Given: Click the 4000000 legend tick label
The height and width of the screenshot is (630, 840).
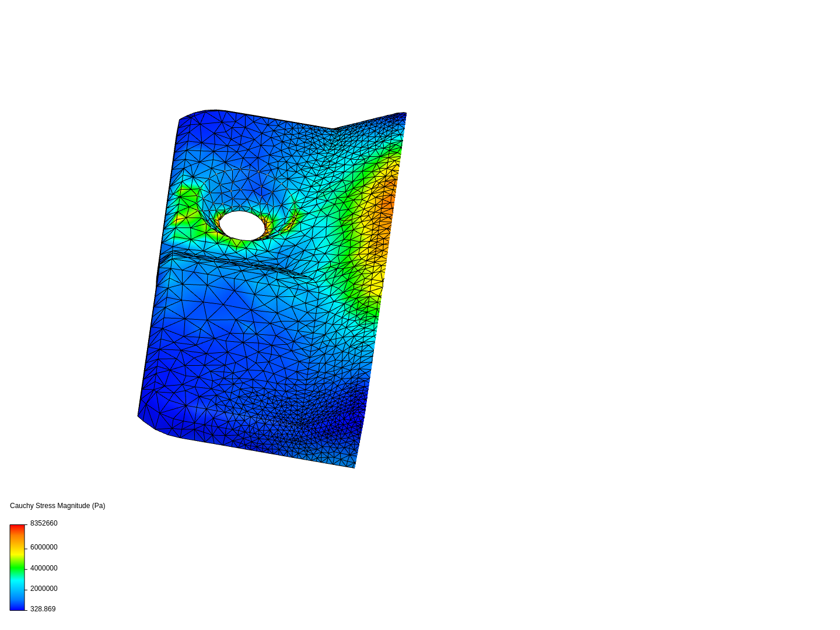Looking at the screenshot, I should click(x=44, y=568).
